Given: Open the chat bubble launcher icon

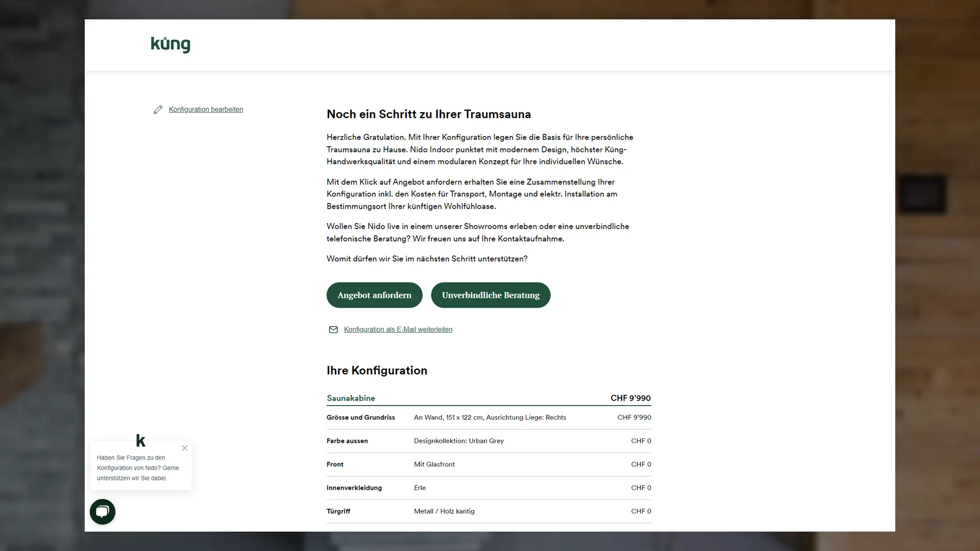Looking at the screenshot, I should pyautogui.click(x=103, y=512).
